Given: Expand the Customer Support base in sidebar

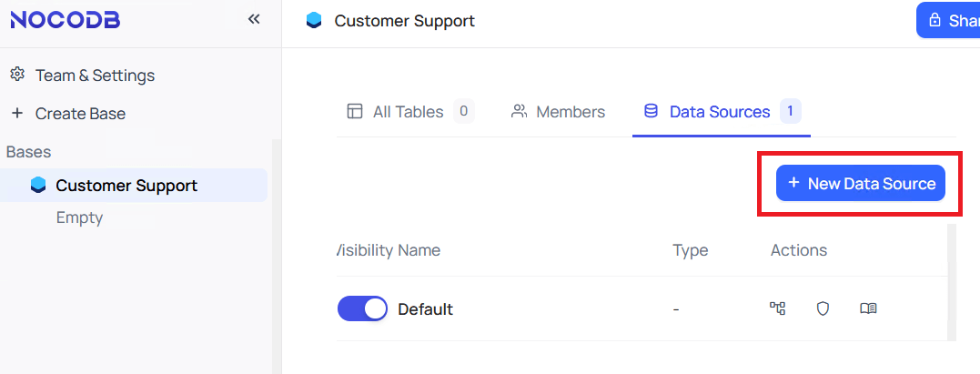Looking at the screenshot, I should click(x=38, y=186).
